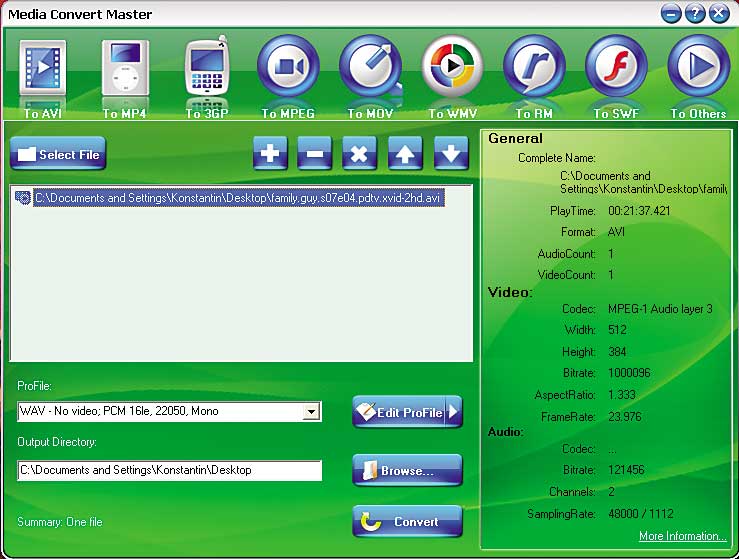
Task: Open the Edit ProFile editor
Action: point(398,412)
